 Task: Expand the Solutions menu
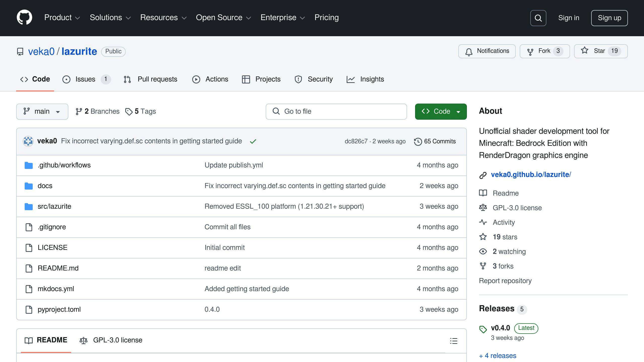click(x=110, y=18)
